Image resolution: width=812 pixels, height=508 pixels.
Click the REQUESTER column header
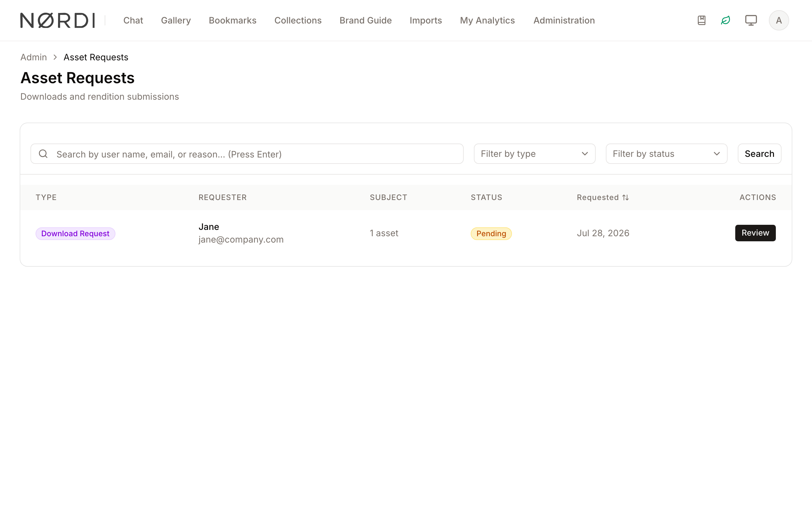coord(222,197)
